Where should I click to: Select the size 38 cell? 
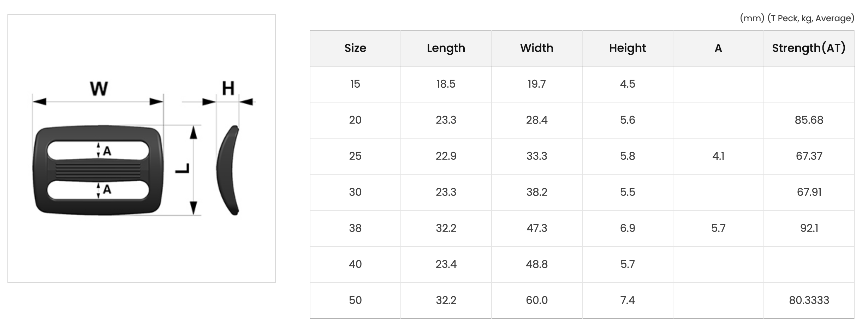[355, 228]
